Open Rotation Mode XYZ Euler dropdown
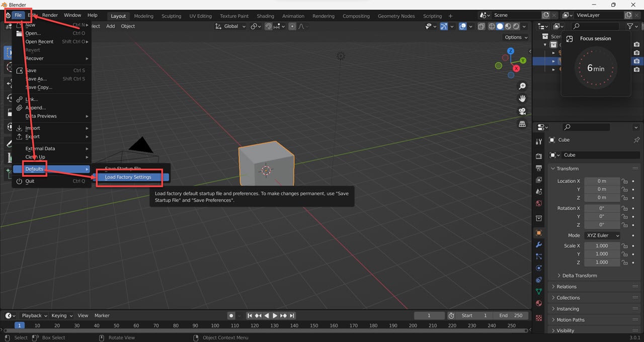 point(602,235)
